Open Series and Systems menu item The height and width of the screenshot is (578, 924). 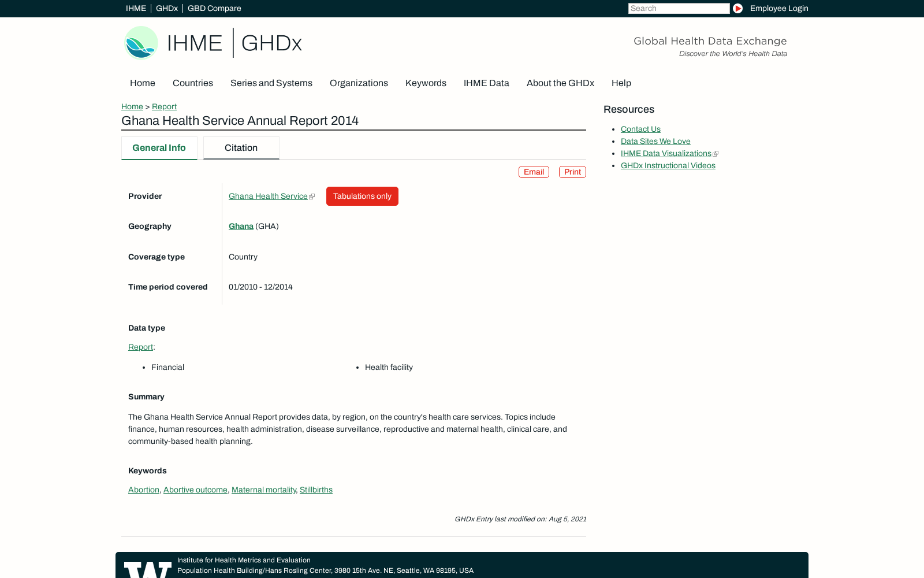(271, 83)
